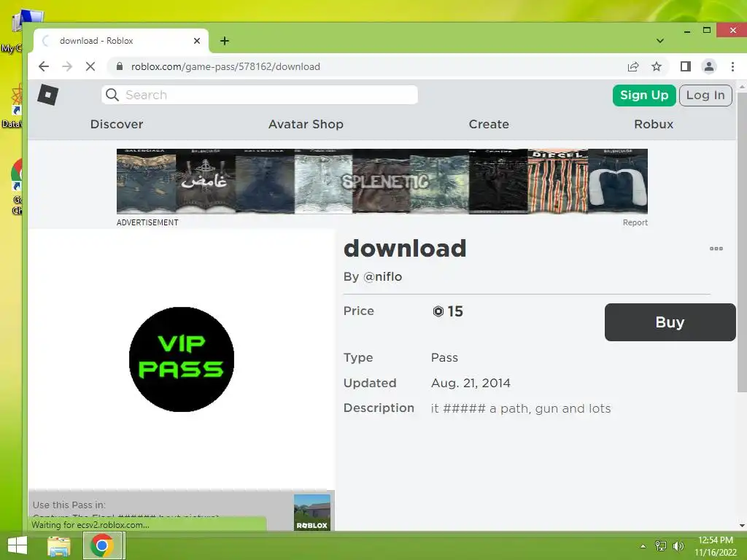Click the volume speaker tray icon
747x560 pixels.
[x=678, y=546]
